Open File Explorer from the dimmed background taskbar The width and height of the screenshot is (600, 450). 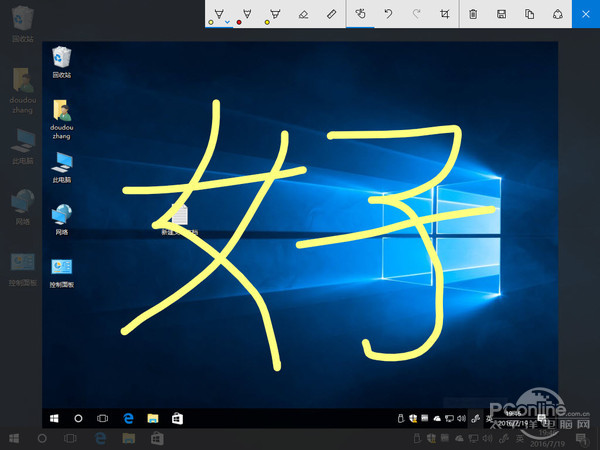pyautogui.click(x=129, y=439)
